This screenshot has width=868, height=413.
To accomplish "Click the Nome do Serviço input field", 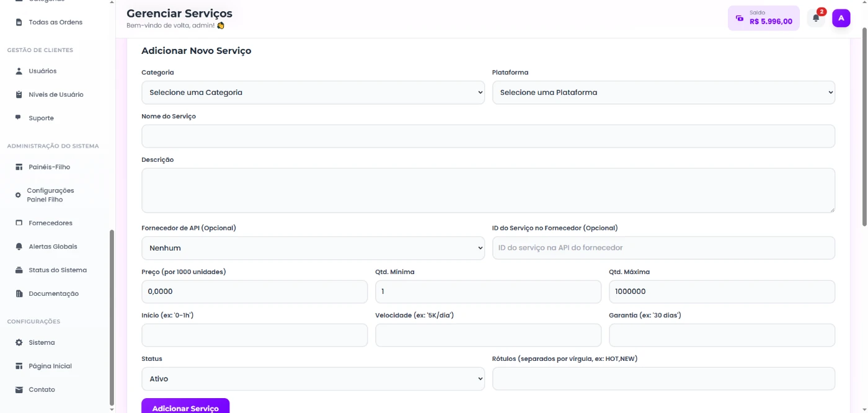I will [487, 136].
